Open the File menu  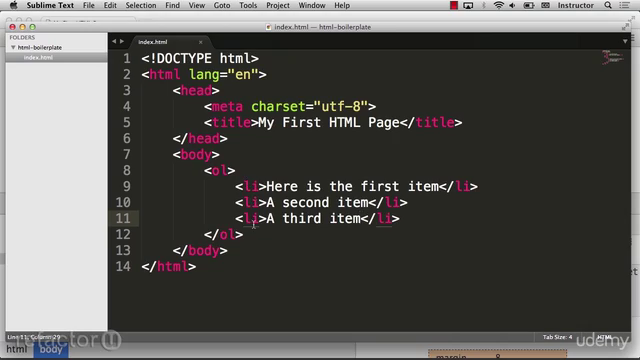coord(89,5)
